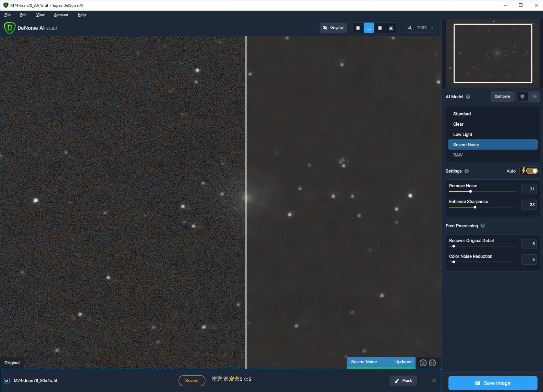The image size is (543, 392).
Task: Toggle the Original preview eye button
Action: [333, 28]
